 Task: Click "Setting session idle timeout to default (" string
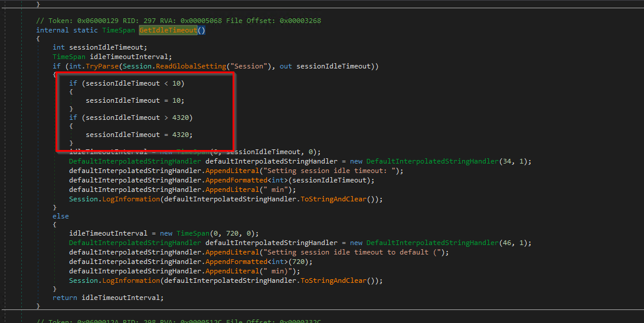coord(354,252)
